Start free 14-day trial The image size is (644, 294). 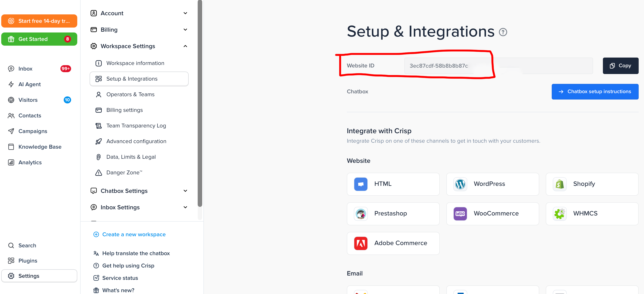coord(39,21)
